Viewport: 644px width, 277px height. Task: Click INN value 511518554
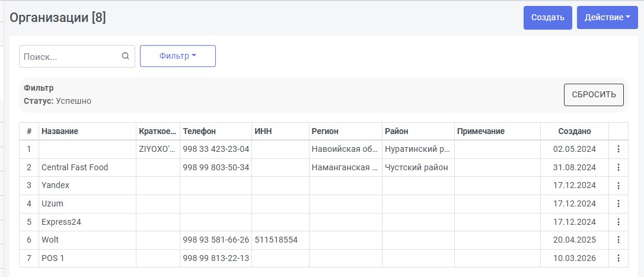(276, 240)
